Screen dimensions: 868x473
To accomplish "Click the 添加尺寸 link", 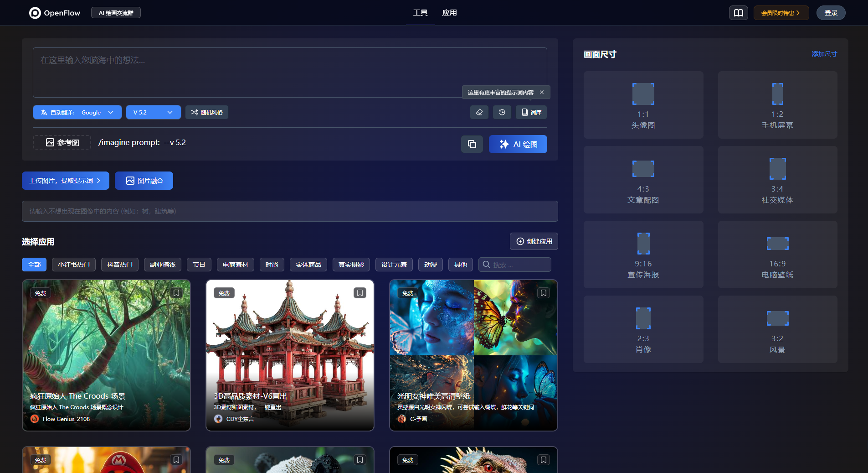I will (x=824, y=54).
